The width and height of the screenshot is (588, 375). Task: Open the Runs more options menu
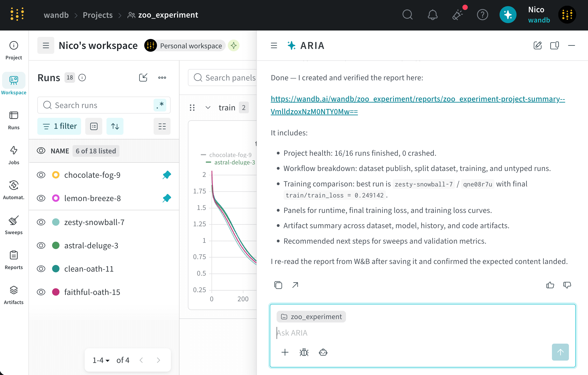162,78
